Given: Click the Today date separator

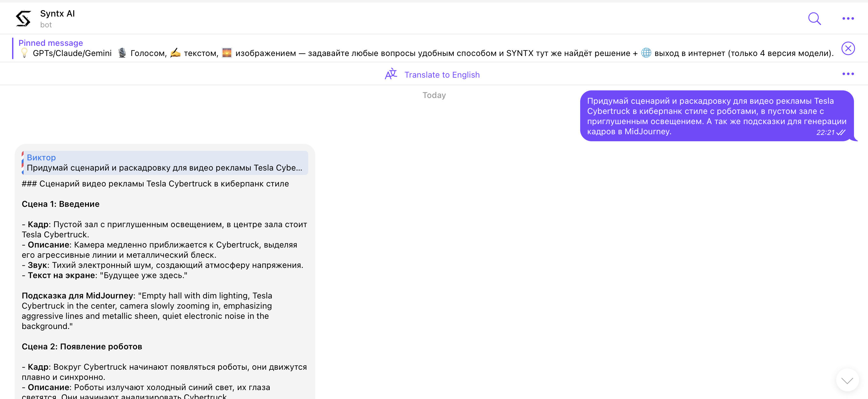Looking at the screenshot, I should click(434, 95).
